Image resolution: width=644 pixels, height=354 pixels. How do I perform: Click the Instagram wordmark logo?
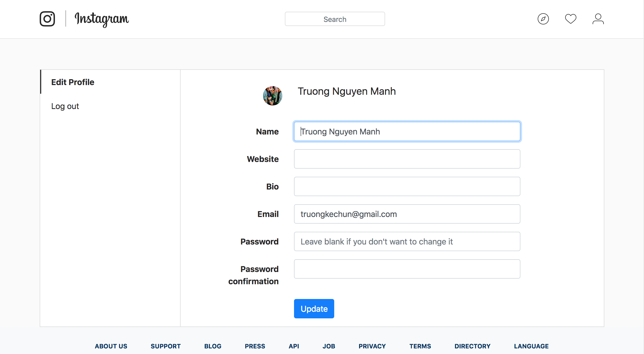(102, 19)
